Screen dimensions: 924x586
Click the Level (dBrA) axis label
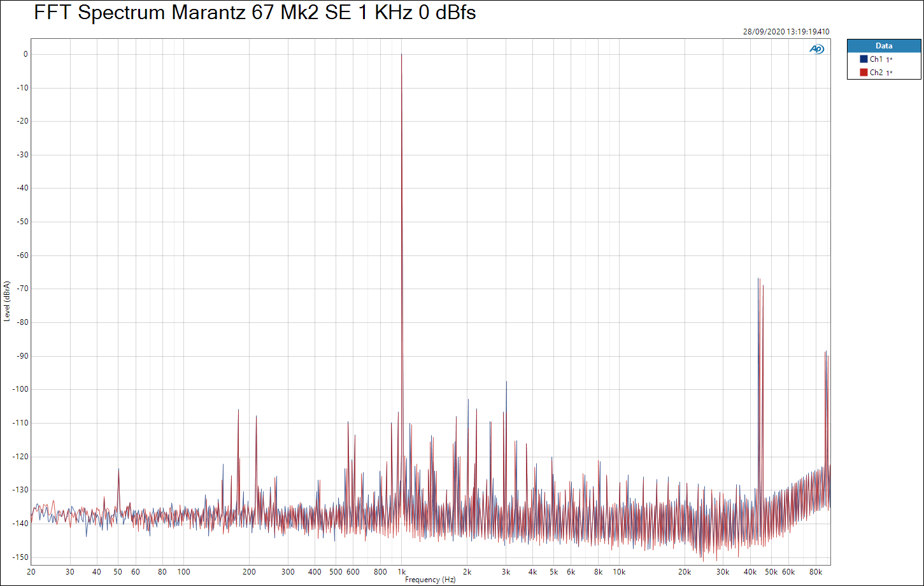tap(6, 301)
